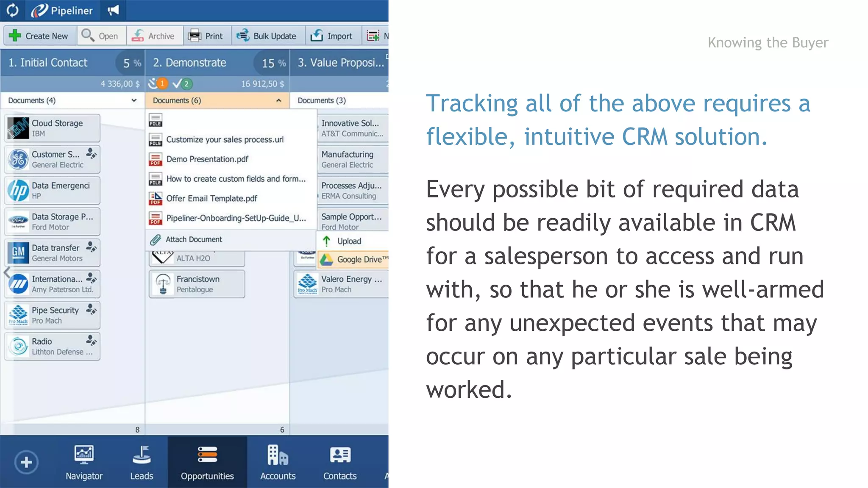
Task: Collapse the Documents (6) dropdown
Action: [x=217, y=100]
